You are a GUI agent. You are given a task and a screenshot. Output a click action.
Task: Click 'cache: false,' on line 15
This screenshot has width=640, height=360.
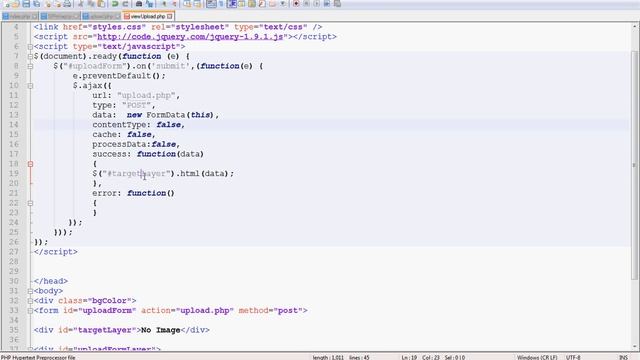124,135
